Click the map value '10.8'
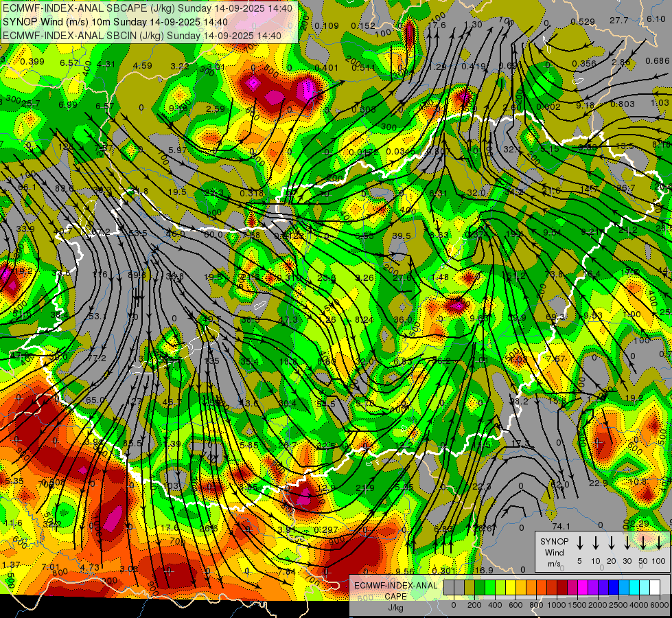Viewport: 672px width, 618px height. point(637,481)
